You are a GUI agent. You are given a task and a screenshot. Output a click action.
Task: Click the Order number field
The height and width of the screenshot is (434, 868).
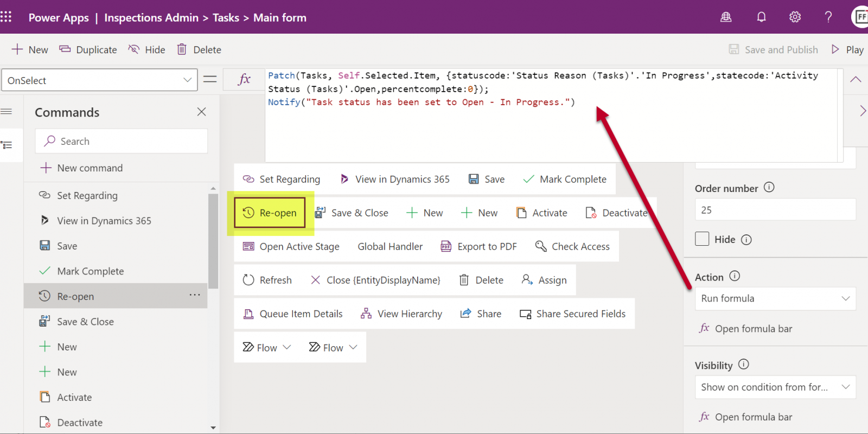pos(775,209)
